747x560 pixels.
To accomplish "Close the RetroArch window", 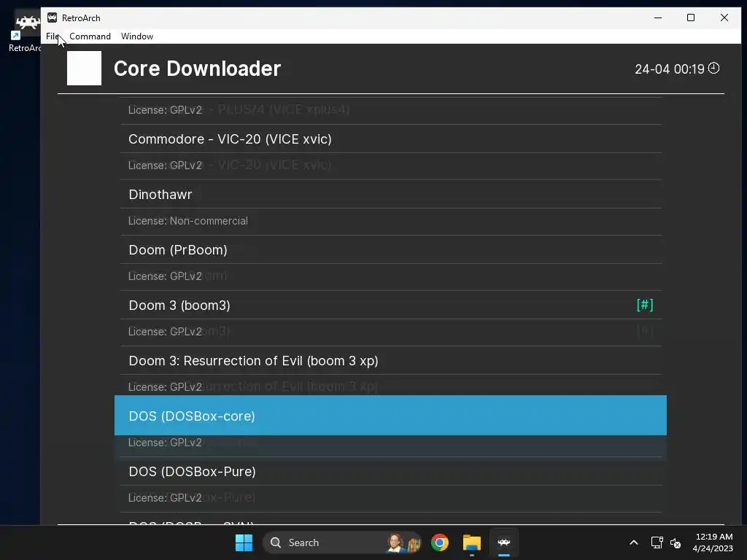I will tap(724, 17).
